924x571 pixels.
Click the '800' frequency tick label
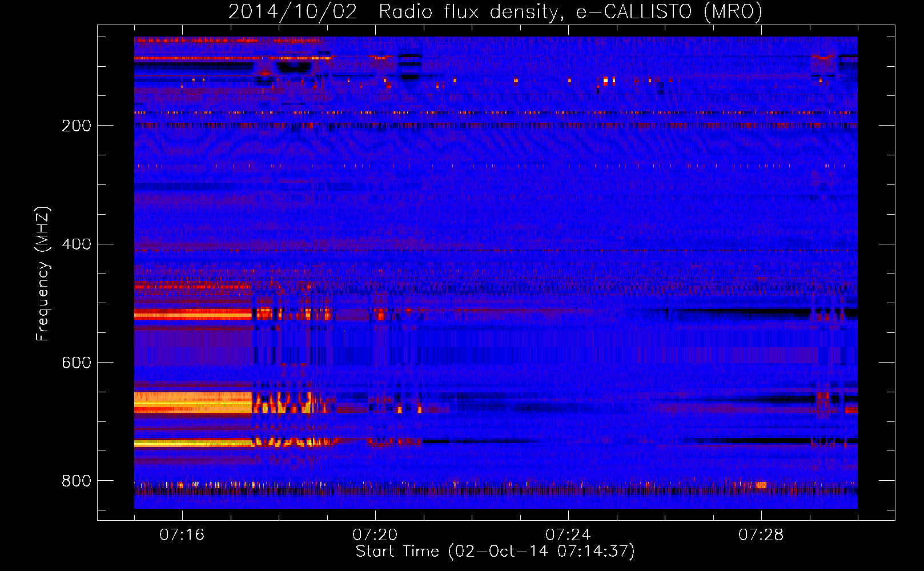[77, 481]
